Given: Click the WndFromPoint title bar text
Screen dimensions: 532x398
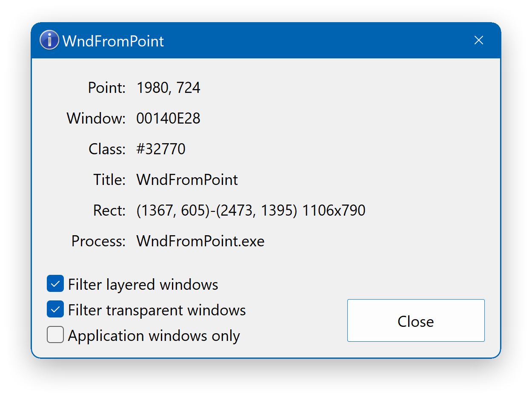Looking at the screenshot, I should [113, 41].
